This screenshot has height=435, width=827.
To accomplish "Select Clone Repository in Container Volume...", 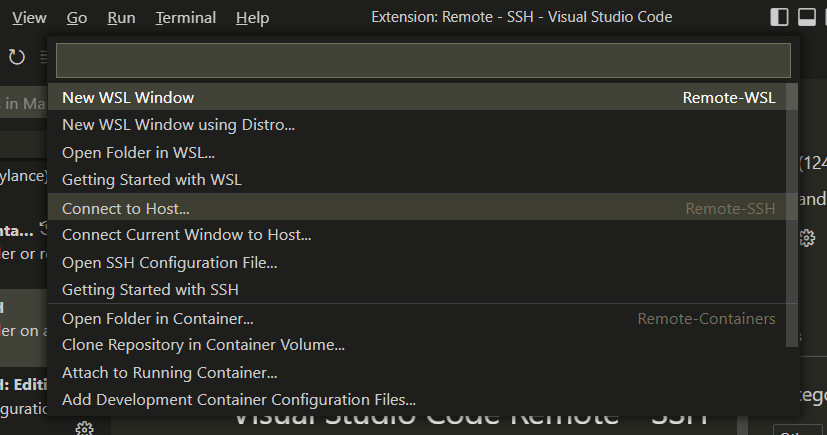I will [x=423, y=345].
